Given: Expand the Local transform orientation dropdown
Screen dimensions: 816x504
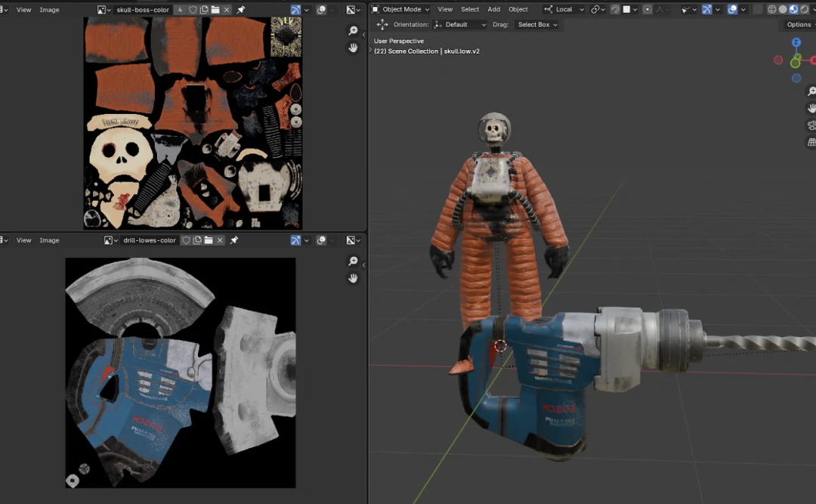Looking at the screenshot, I should (564, 10).
